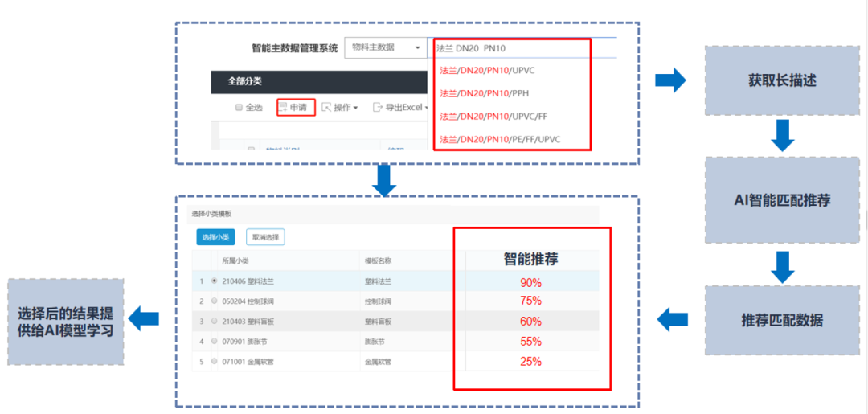Click 塑料盲板 in 模板名称 column
Image resolution: width=868 pixels, height=414 pixels.
pos(378,321)
